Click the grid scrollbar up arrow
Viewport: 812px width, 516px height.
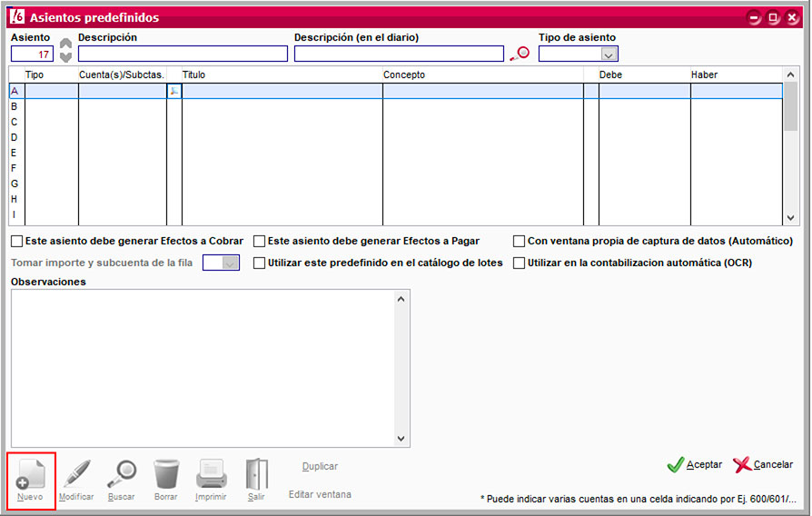pos(790,74)
